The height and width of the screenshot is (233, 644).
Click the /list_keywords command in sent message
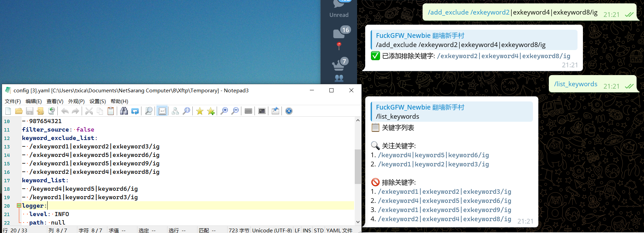tap(575, 84)
